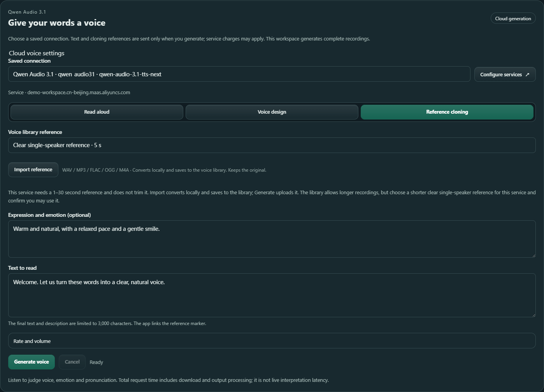Click the 'WAV / MP3 / FLAC / OGG / M4A' format hint
The image size is (544, 392).
pos(95,170)
